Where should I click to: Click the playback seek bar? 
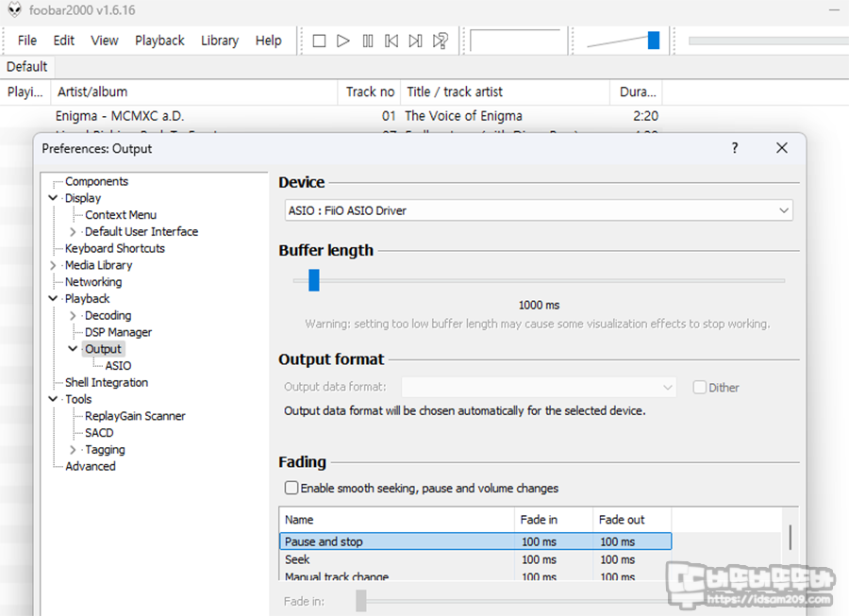[x=768, y=42]
